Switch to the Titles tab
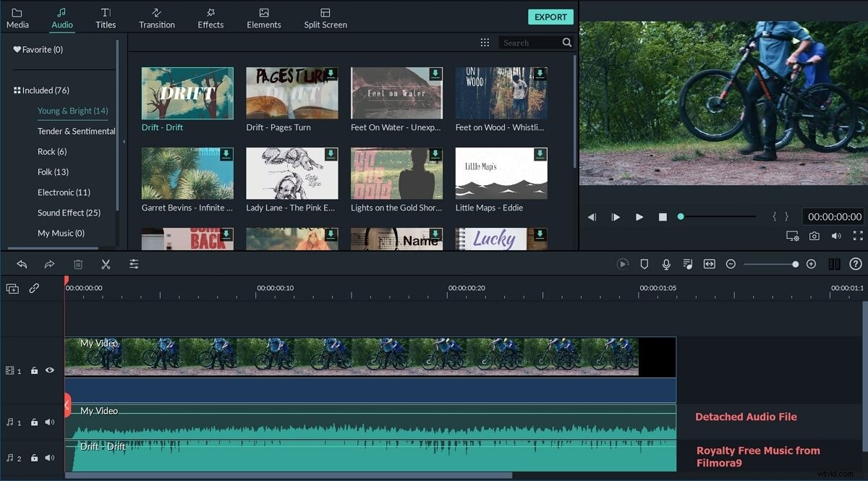 (x=106, y=17)
